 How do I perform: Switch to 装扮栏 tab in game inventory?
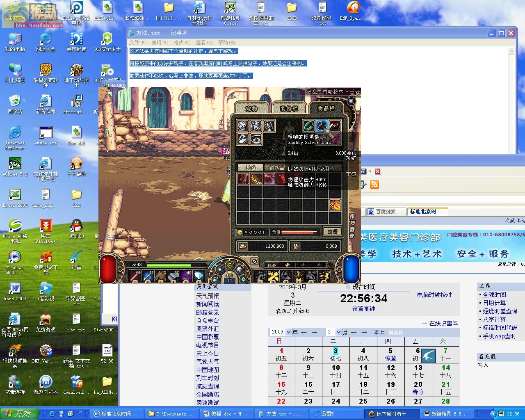289,108
